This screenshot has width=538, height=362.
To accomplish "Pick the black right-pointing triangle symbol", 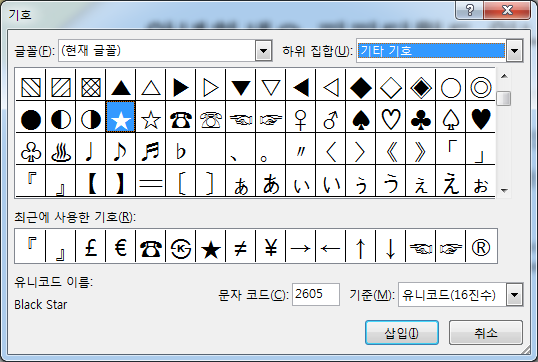I will pyautogui.click(x=181, y=87).
